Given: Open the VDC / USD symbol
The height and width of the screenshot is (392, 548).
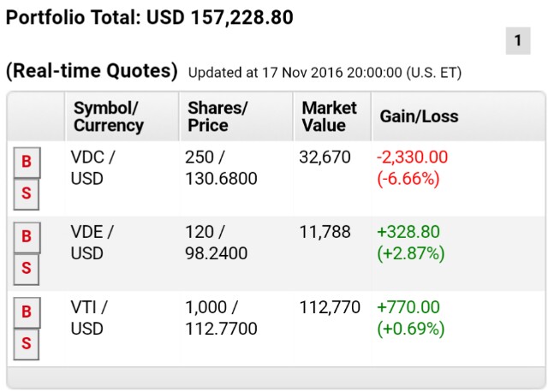Looking at the screenshot, I should pos(92,168).
